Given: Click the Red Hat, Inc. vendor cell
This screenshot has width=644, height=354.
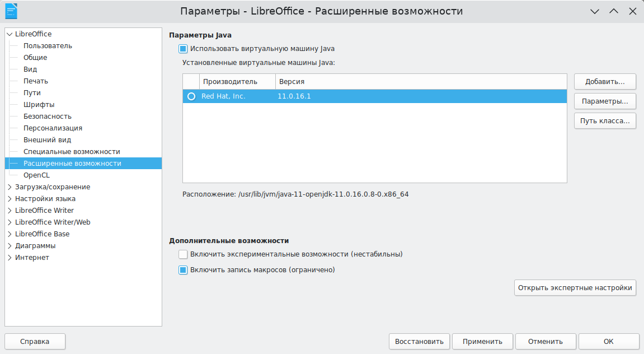Looking at the screenshot, I should click(x=223, y=96).
